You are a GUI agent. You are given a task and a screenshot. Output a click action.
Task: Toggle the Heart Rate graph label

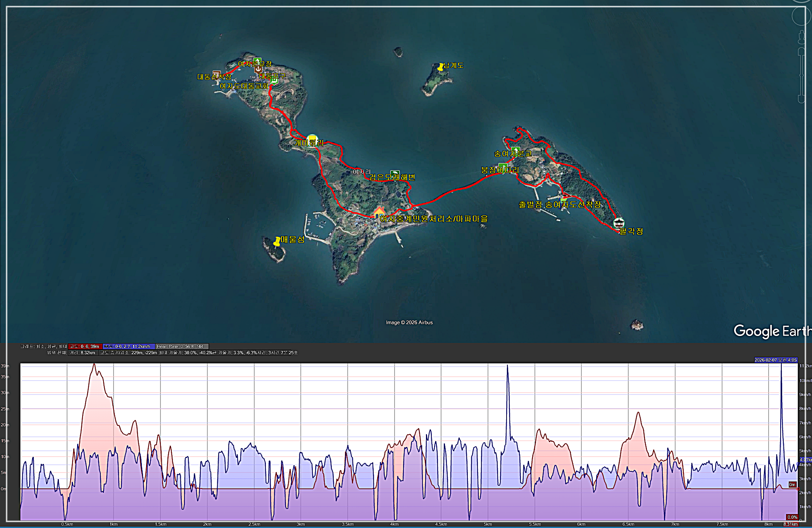[x=181, y=346]
